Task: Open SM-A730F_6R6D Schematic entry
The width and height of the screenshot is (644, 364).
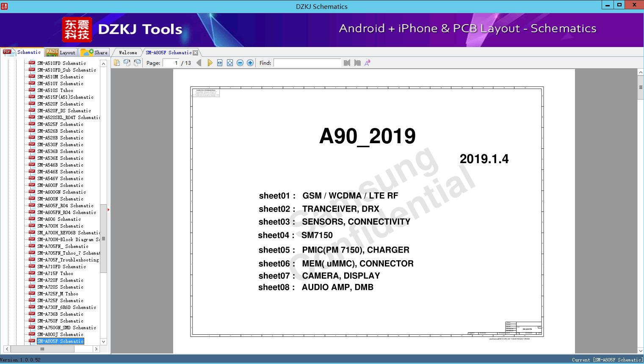Action: (66, 307)
